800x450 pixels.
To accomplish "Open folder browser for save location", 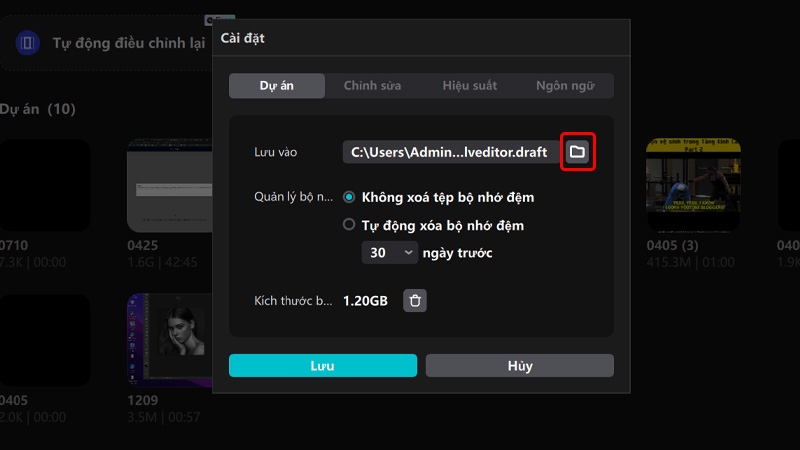I will 577,152.
